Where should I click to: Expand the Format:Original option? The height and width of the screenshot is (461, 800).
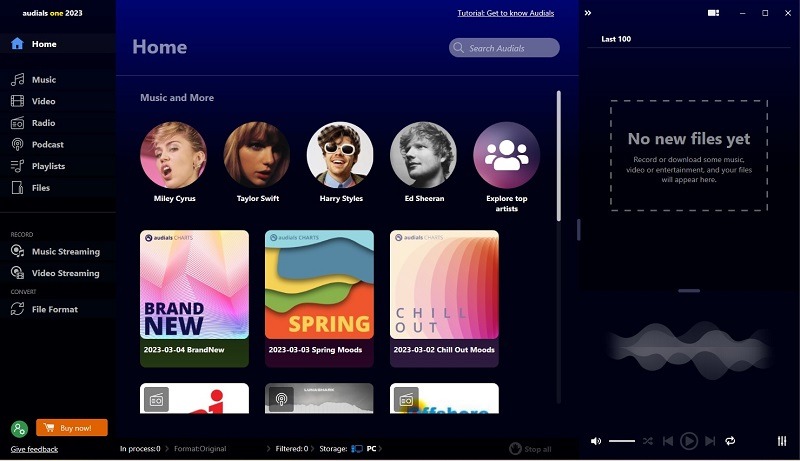pyautogui.click(x=200, y=449)
